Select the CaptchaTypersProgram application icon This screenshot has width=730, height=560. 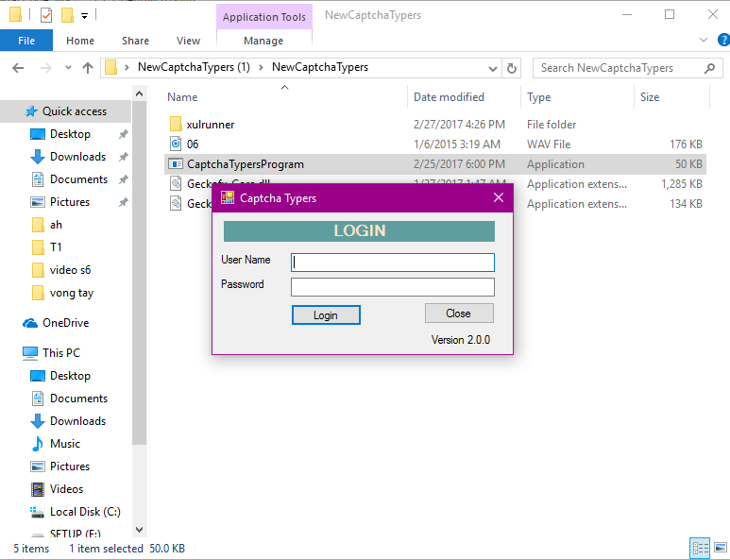pyautogui.click(x=176, y=164)
